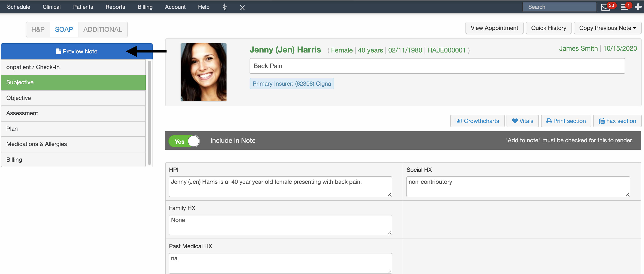Click Quick History button

pyautogui.click(x=549, y=28)
